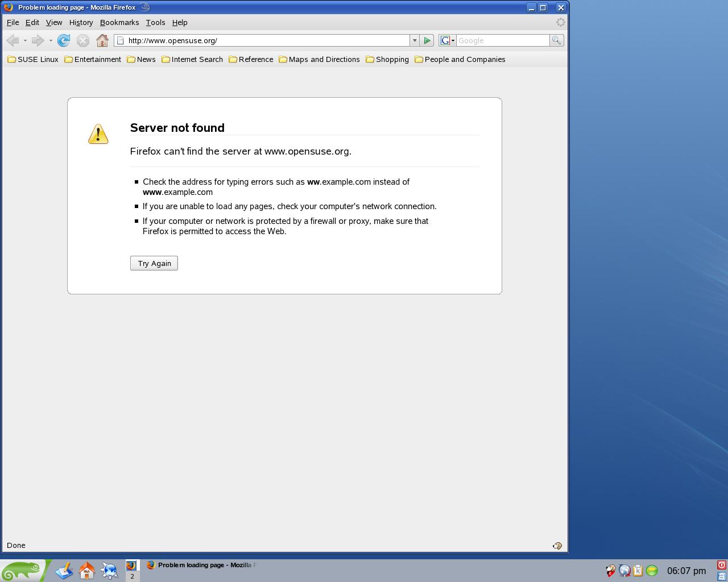Click the Try Again button

154,263
